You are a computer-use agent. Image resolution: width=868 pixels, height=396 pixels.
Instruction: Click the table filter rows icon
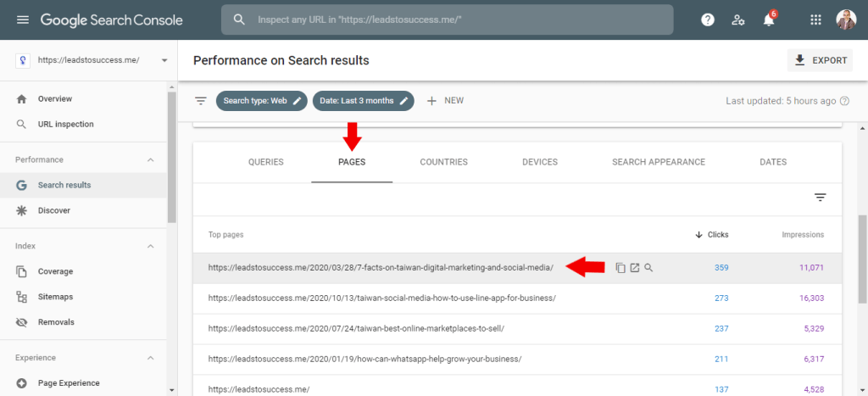[x=820, y=198]
